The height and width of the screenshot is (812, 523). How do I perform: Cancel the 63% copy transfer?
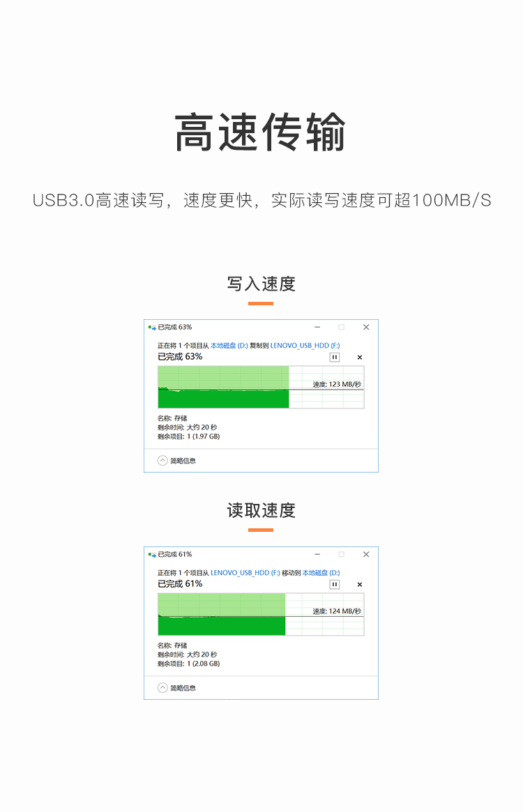(x=360, y=357)
